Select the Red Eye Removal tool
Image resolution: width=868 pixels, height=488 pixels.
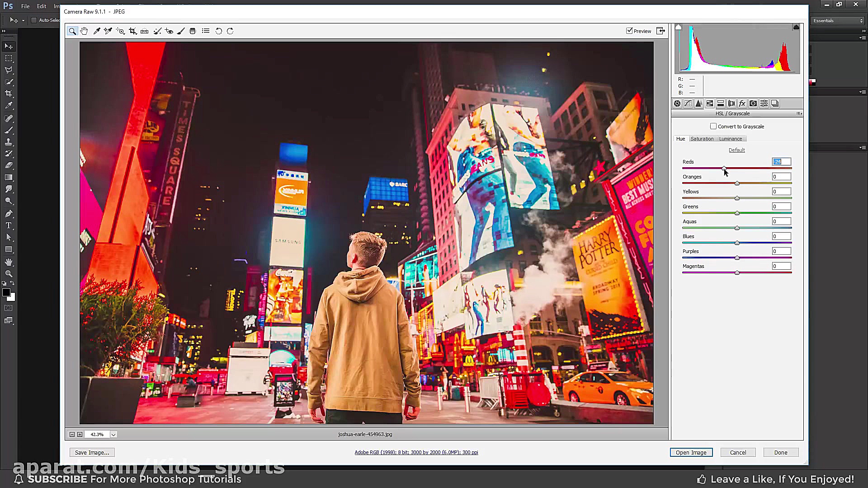pos(169,31)
